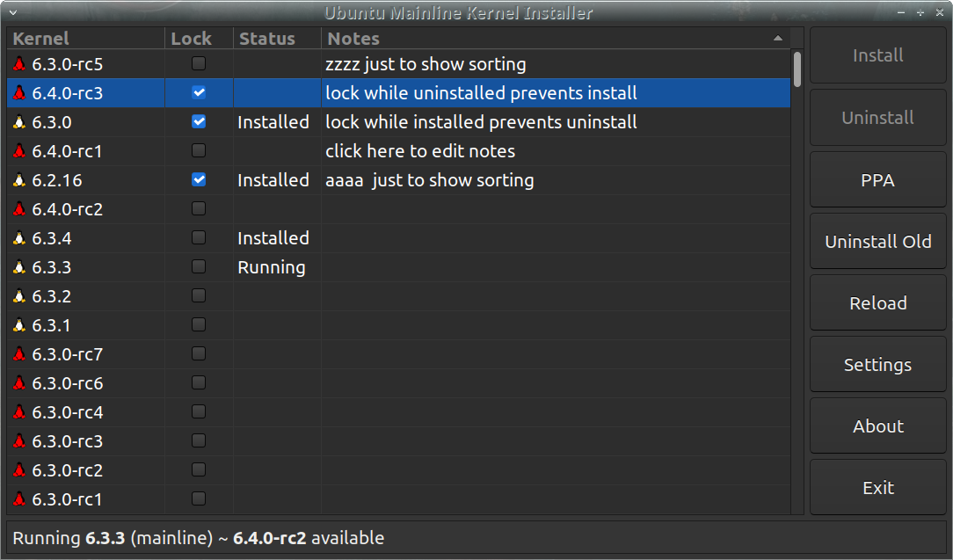Click the tux icon beside kernel 6.3.3
This screenshot has width=953, height=560.
[x=19, y=267]
